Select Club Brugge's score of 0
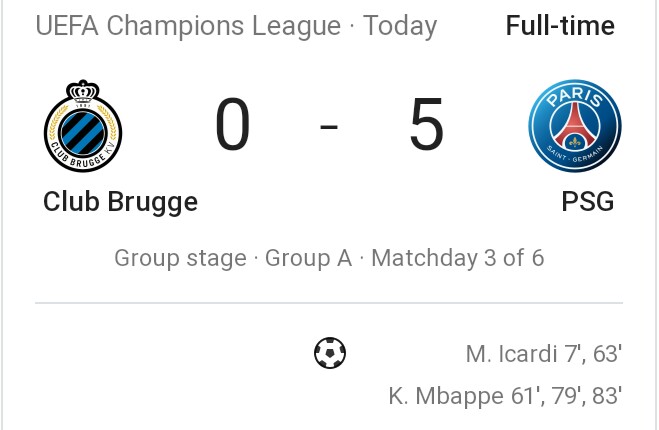The image size is (659, 430). [x=233, y=128]
